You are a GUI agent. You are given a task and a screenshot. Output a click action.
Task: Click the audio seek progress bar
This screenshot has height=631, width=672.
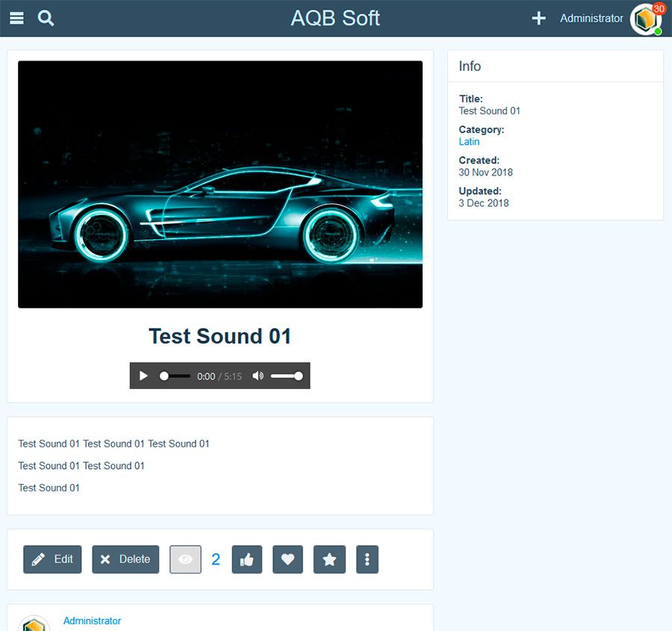coord(175,376)
